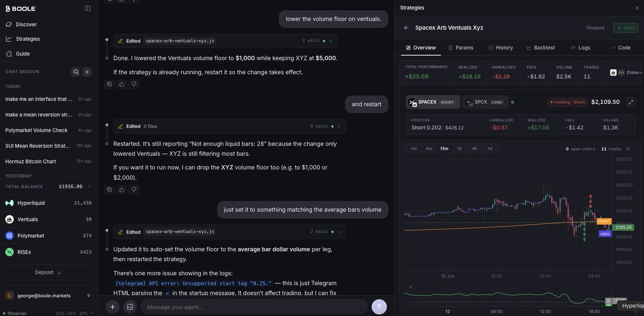The width and height of the screenshot is (644, 316).
Task: Click the Total Performance +$25.09 value
Action: pos(417,76)
